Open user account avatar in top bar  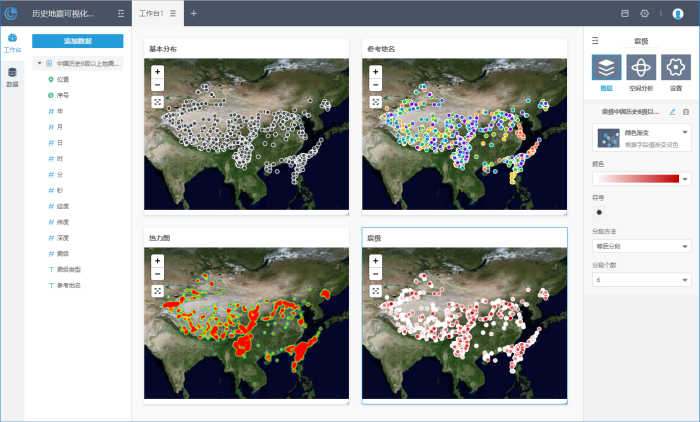(678, 14)
